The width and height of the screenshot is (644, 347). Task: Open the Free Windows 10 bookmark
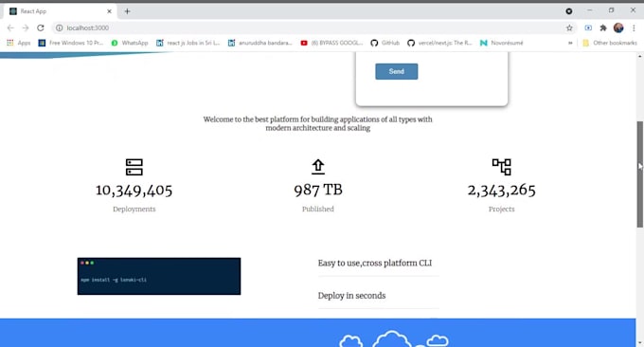71,43
